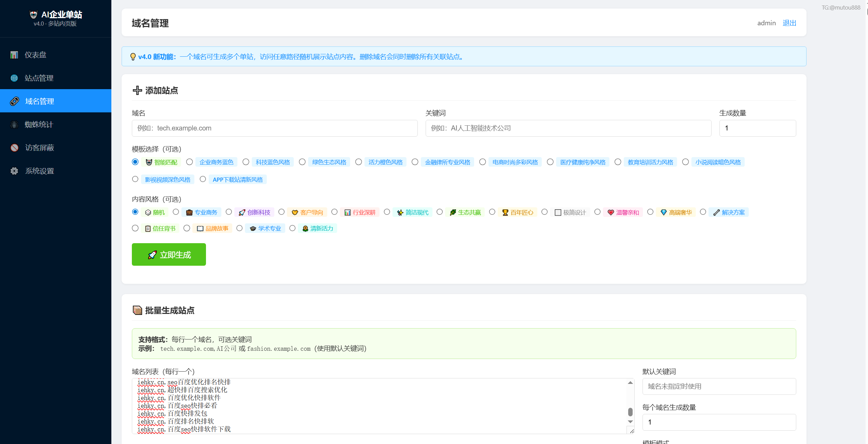Click the gear icon beside 系统设置
Screen dimensions: 868x444
(14, 171)
